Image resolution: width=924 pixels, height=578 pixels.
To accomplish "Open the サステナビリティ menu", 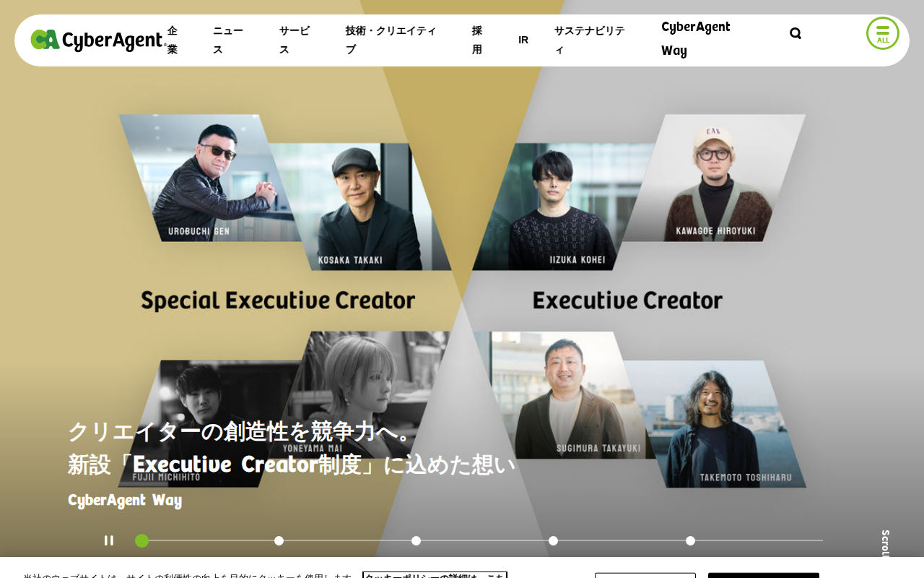I will coord(590,40).
